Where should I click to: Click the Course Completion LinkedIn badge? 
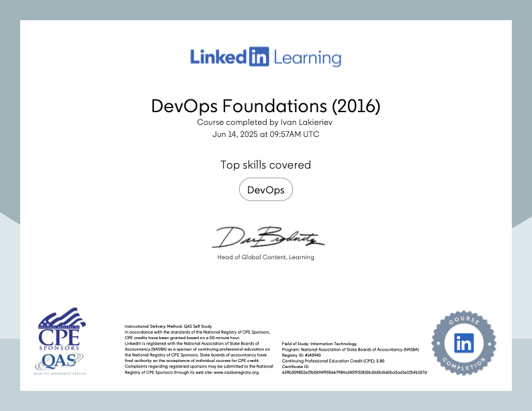463,343
